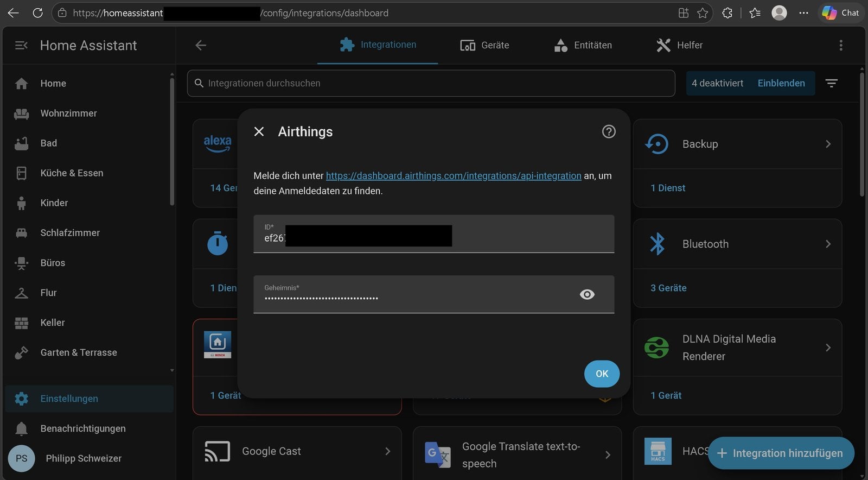Switch to the Helfer tab

(x=679, y=45)
